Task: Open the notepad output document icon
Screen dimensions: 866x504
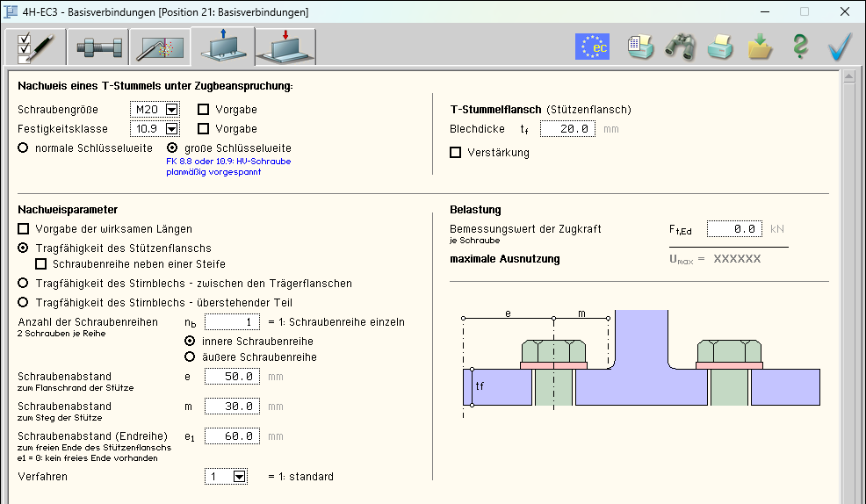Action: point(640,47)
